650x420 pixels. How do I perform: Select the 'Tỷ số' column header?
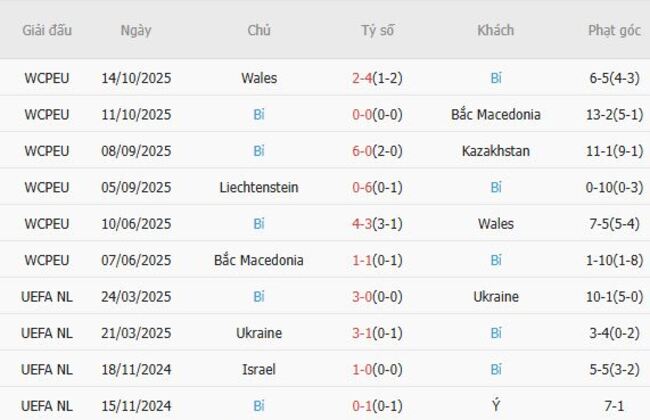(377, 30)
